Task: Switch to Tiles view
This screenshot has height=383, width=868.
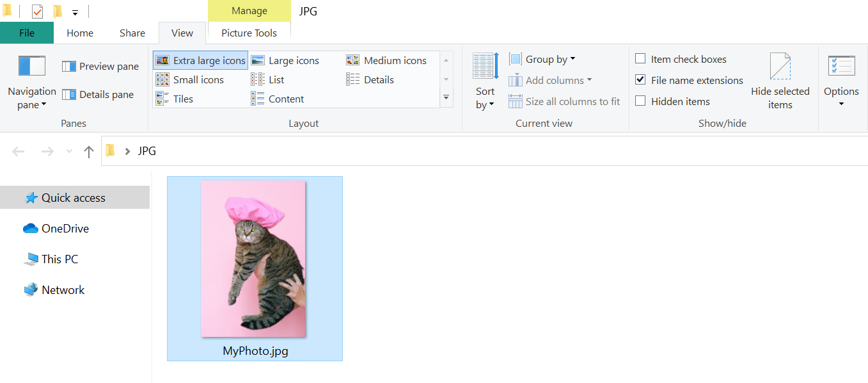Action: tap(182, 98)
